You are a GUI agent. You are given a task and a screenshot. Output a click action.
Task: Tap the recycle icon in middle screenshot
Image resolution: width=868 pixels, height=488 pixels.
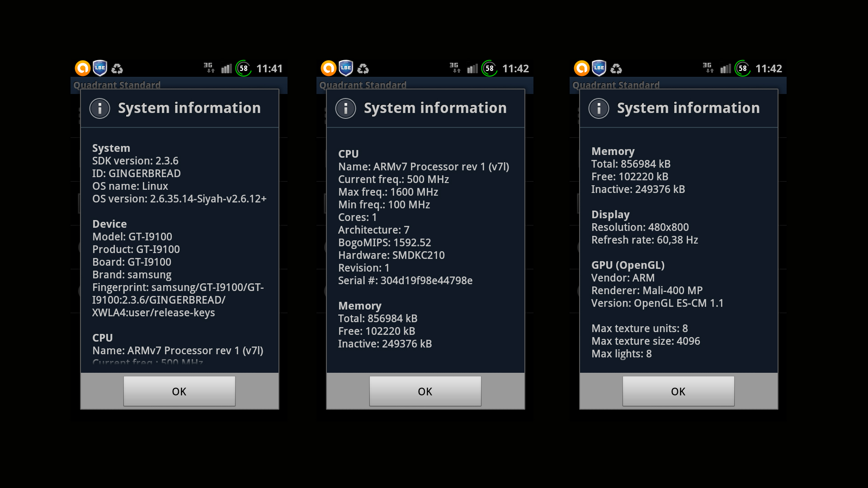tap(363, 69)
